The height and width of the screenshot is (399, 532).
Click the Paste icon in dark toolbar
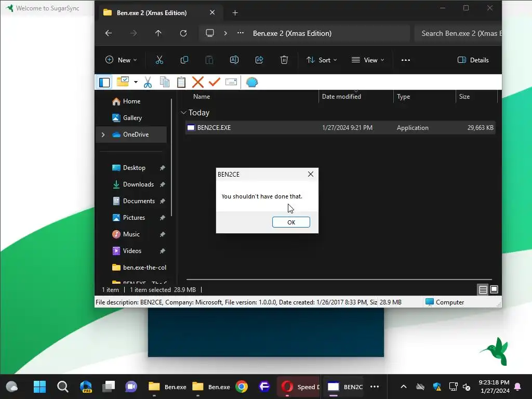pyautogui.click(x=209, y=60)
